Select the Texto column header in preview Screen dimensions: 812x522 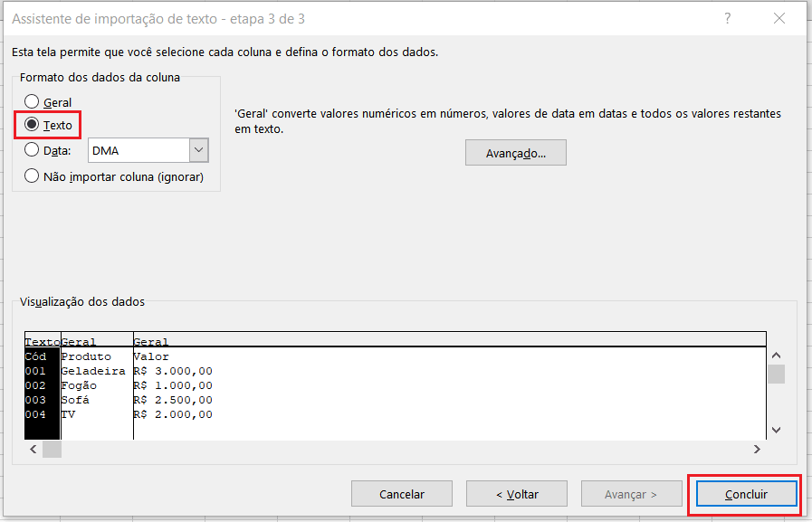(42, 342)
